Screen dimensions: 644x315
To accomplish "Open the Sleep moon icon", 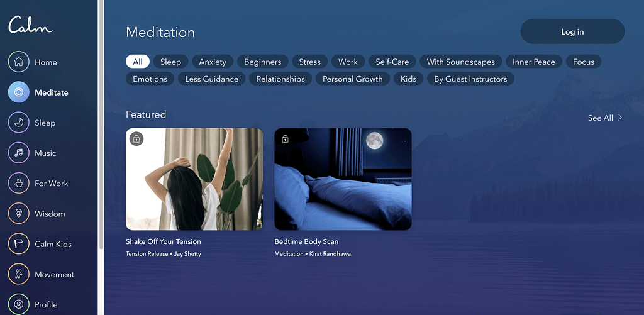I will [18, 123].
